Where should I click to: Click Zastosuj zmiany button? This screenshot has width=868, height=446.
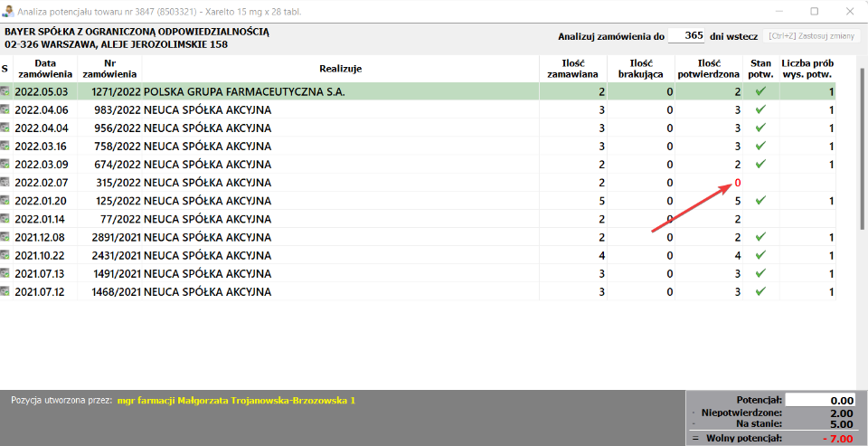click(x=811, y=36)
